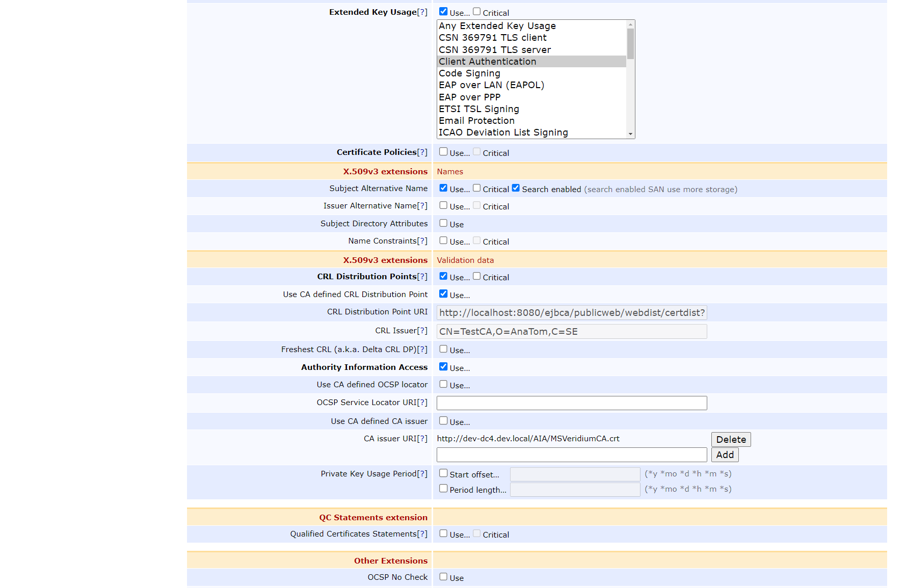This screenshot has height=588, width=907.
Task: Uncheck Subject Alternative Name Search enabled
Action: 516,188
